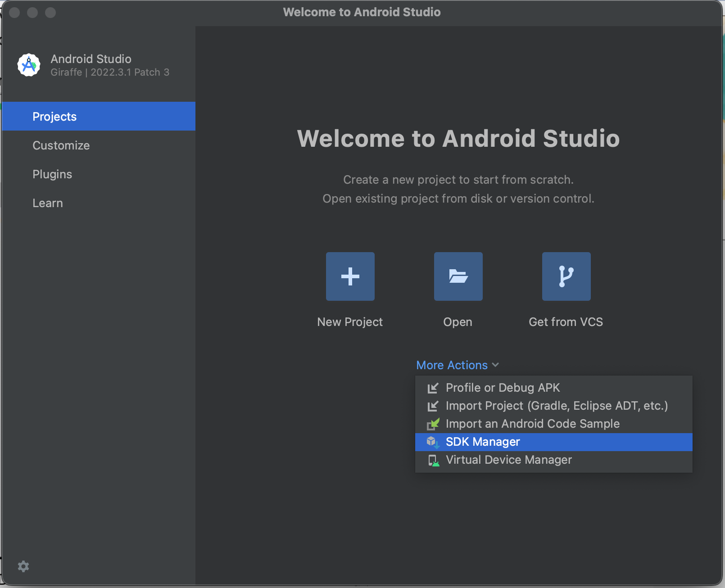Screen dimensions: 725x588
Task: Switch to the Customize tab
Action: pos(99,145)
